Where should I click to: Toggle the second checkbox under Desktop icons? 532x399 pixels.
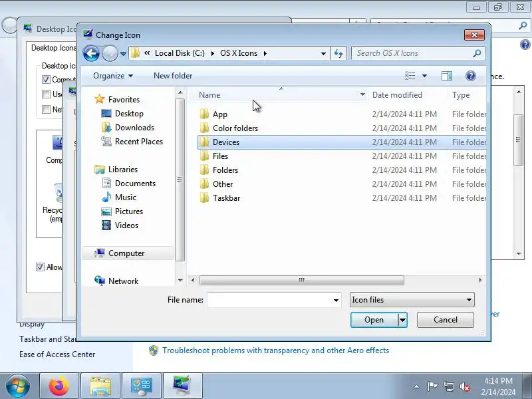[x=46, y=94]
